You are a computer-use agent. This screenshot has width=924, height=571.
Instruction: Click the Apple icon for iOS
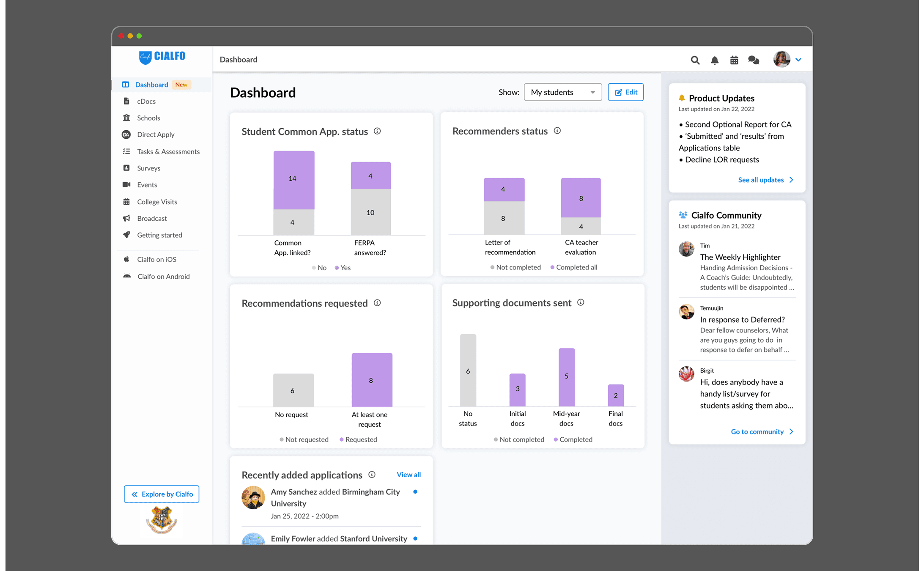coord(126,259)
